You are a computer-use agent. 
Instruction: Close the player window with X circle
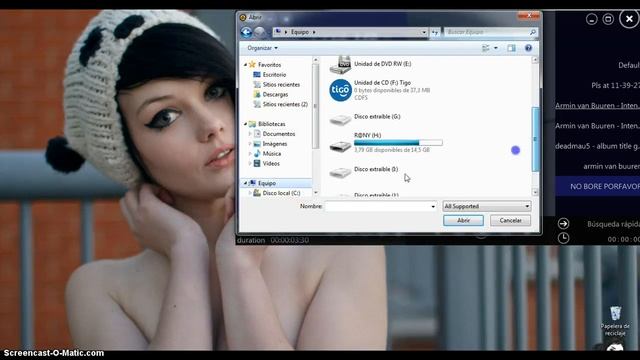tap(629, 19)
